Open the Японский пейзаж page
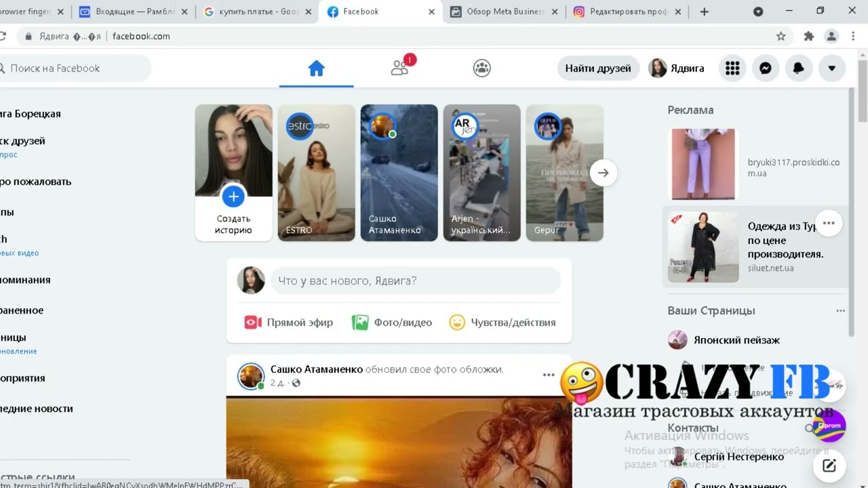Image resolution: width=868 pixels, height=488 pixels. pos(736,340)
